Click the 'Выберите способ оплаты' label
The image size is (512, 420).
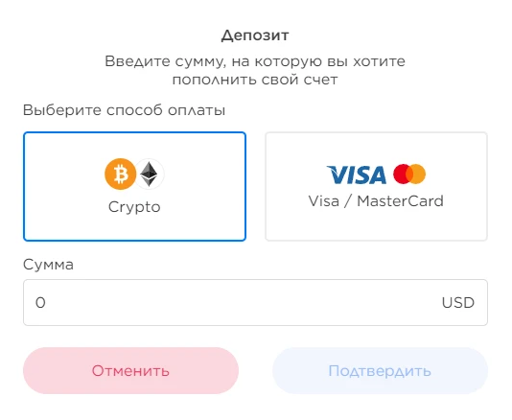(124, 110)
